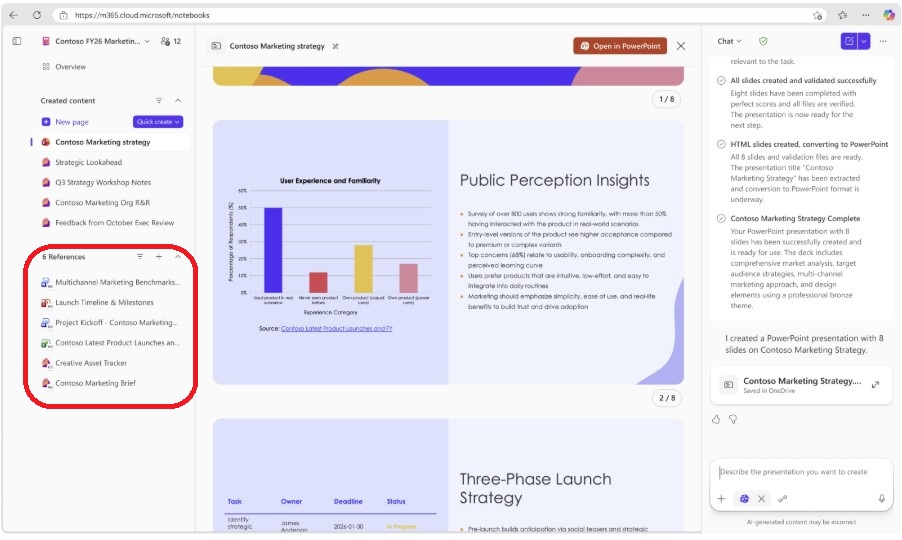The width and height of the screenshot is (902, 540).
Task: Click All slides created and validated step
Action: pyautogui.click(x=804, y=81)
